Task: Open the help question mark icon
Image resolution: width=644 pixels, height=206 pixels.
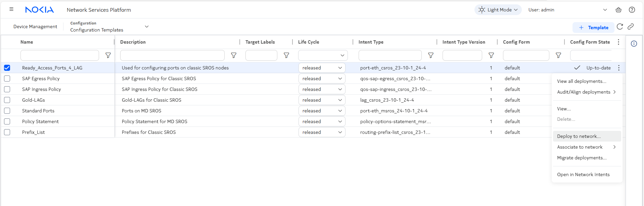Action: click(632, 10)
